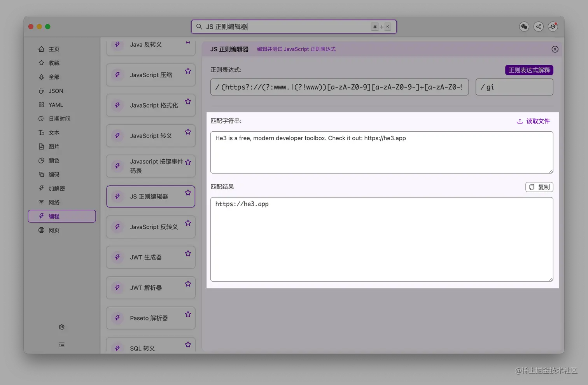The image size is (588, 385).
Task: Open the 网页 category
Action: (62, 230)
